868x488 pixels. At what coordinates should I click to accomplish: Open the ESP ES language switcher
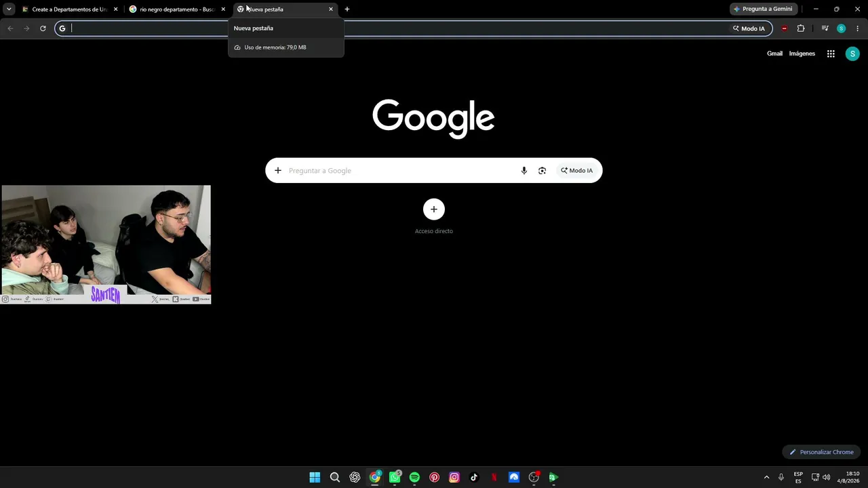click(x=798, y=477)
